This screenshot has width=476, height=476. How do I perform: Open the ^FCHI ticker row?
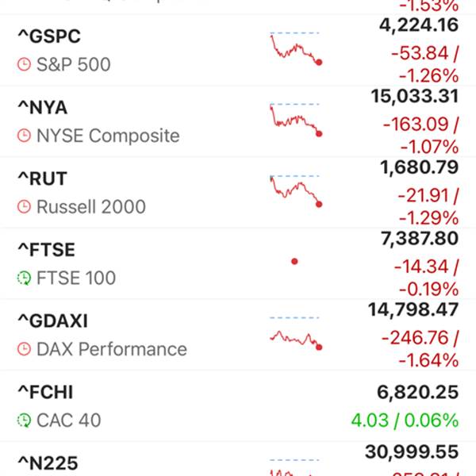pos(238,406)
